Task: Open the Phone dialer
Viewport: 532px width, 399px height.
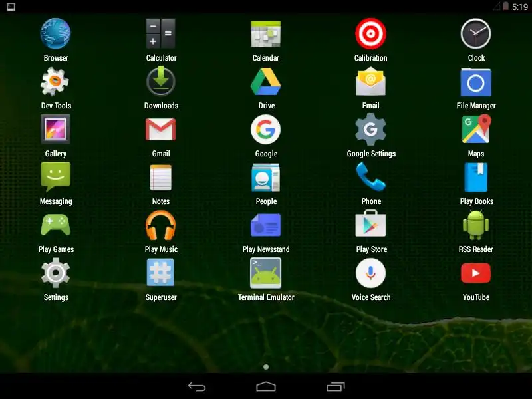Action: coord(370,177)
